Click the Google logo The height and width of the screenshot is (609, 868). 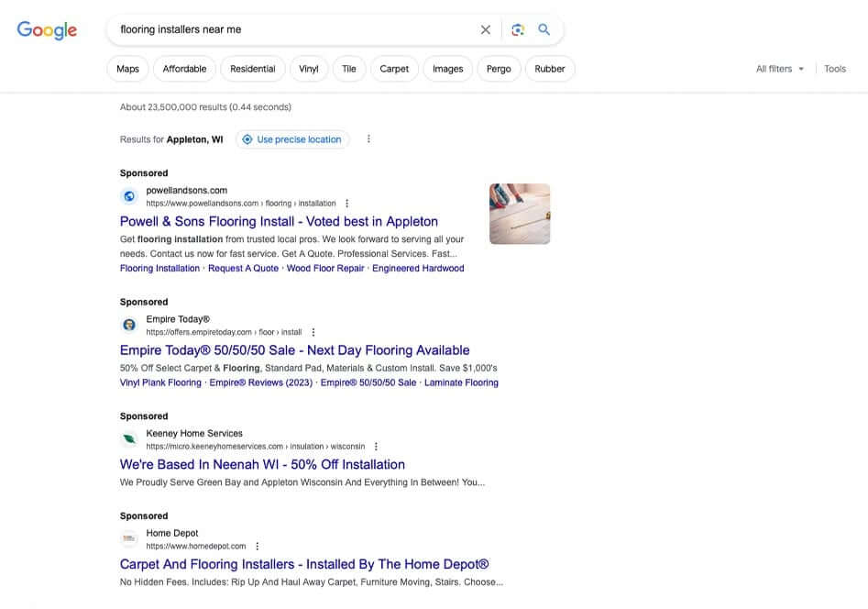click(47, 30)
